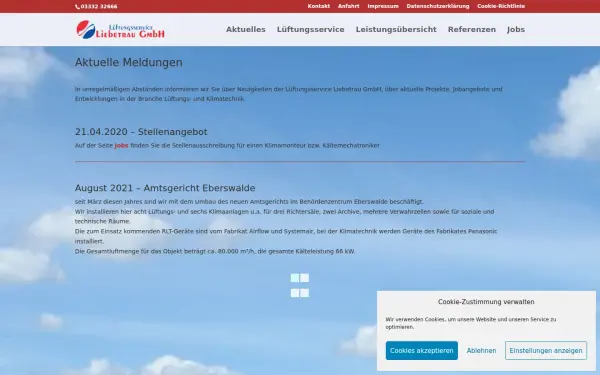The image size is (600, 375).
Task: Click the phone icon beside 03332 32666
Action: tap(77, 7)
